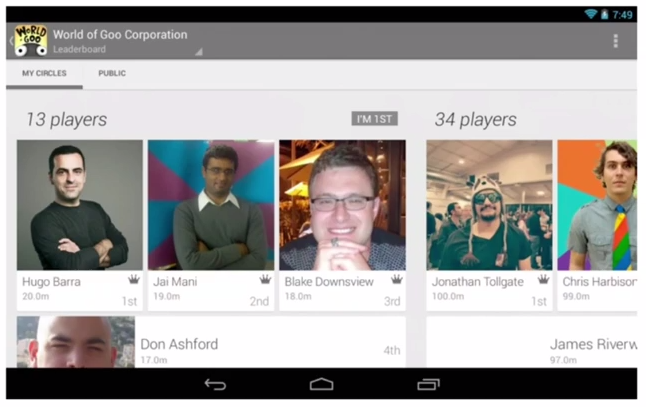The width and height of the screenshot is (646, 407).
Task: Open Hugo Barra's profile photo
Action: pos(80,205)
